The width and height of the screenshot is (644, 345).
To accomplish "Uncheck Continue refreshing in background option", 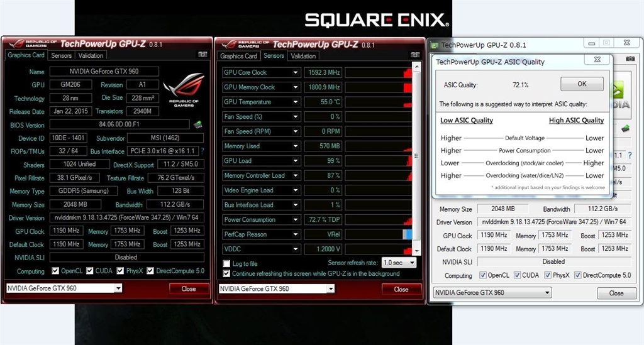I will 226,273.
